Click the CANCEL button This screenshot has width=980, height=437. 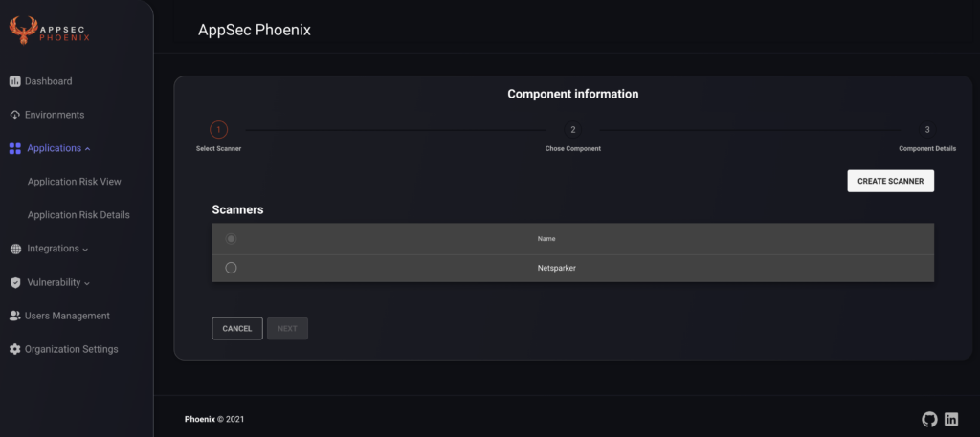[237, 328]
